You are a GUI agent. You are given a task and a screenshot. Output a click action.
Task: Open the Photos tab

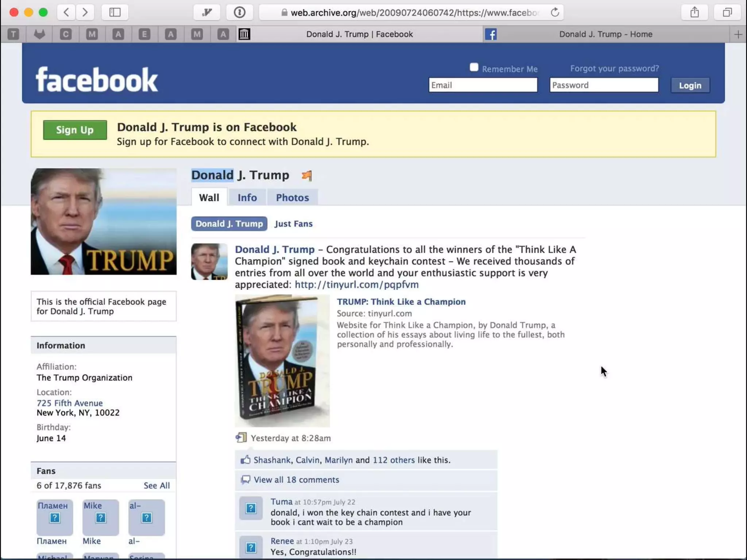pos(292,198)
